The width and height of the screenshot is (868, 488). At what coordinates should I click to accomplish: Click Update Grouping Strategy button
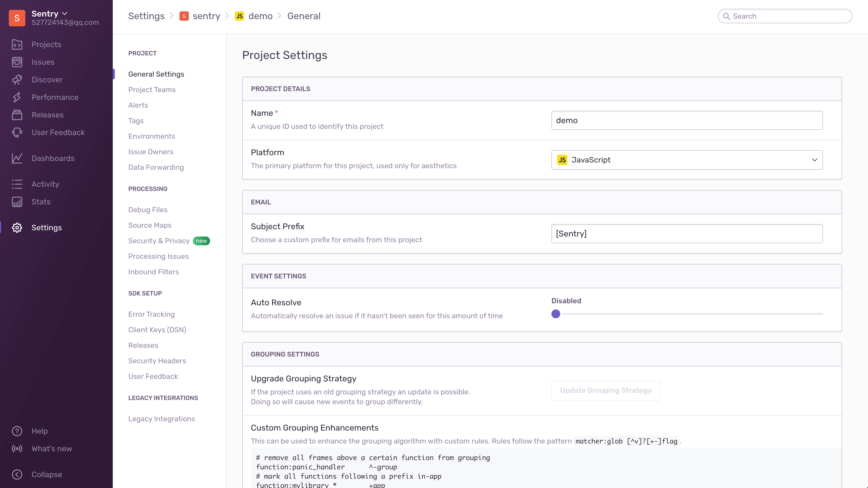605,390
